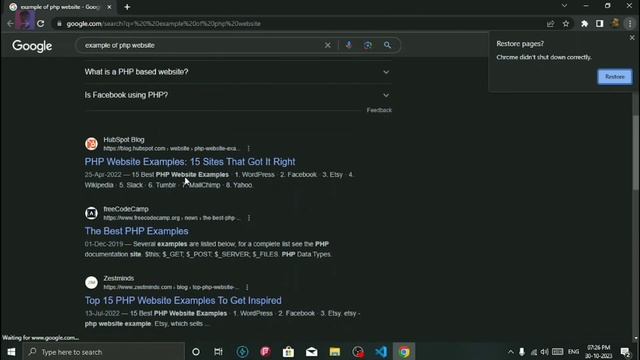
Task: Bookmark this page with the star icon
Action: pos(566,24)
